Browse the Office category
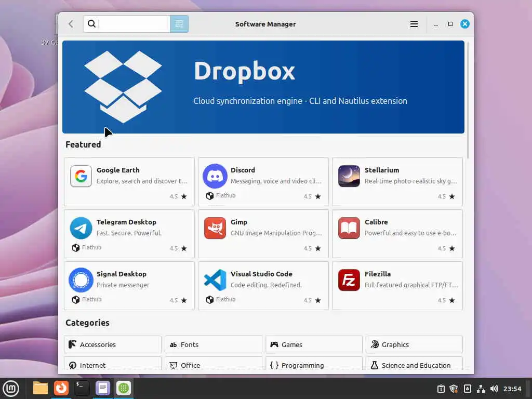 pyautogui.click(x=214, y=363)
